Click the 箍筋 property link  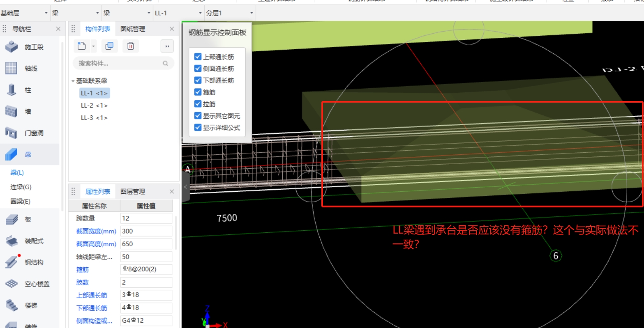coord(82,269)
